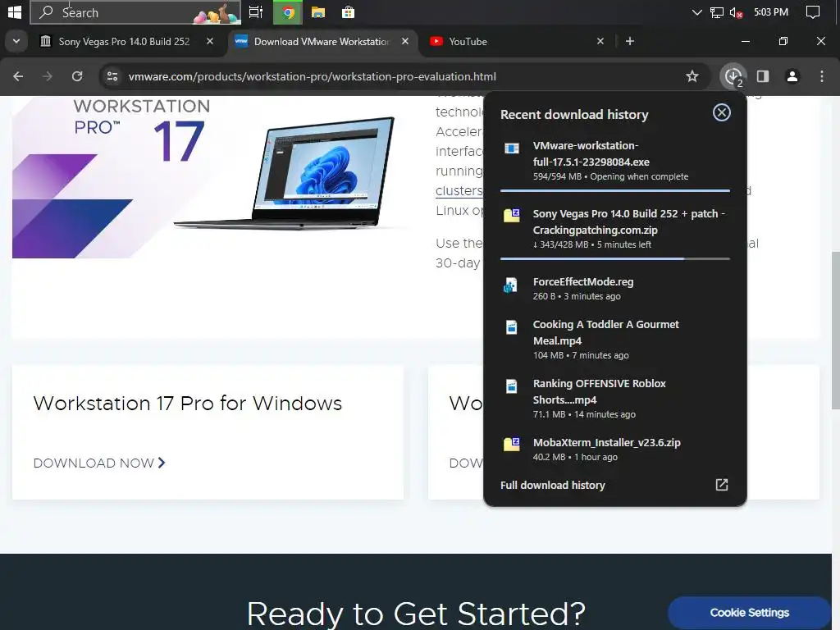Click the VMware exe download progress bar
The image size is (840, 630).
(x=615, y=190)
